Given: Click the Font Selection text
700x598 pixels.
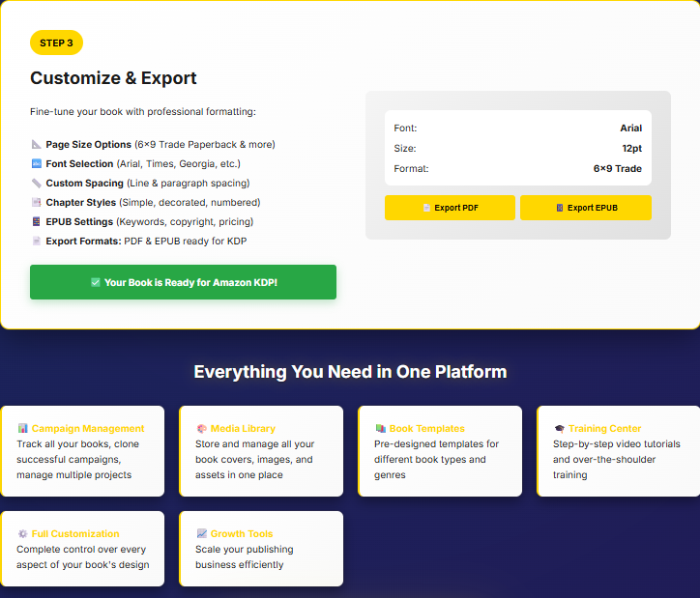Looking at the screenshot, I should [x=79, y=163].
